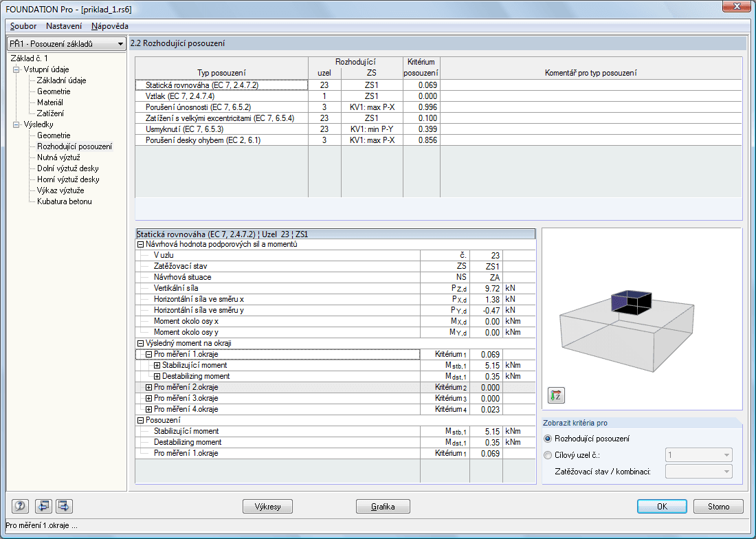Select Vztlak (EC 7, 2.4.7.4) row

[438, 96]
